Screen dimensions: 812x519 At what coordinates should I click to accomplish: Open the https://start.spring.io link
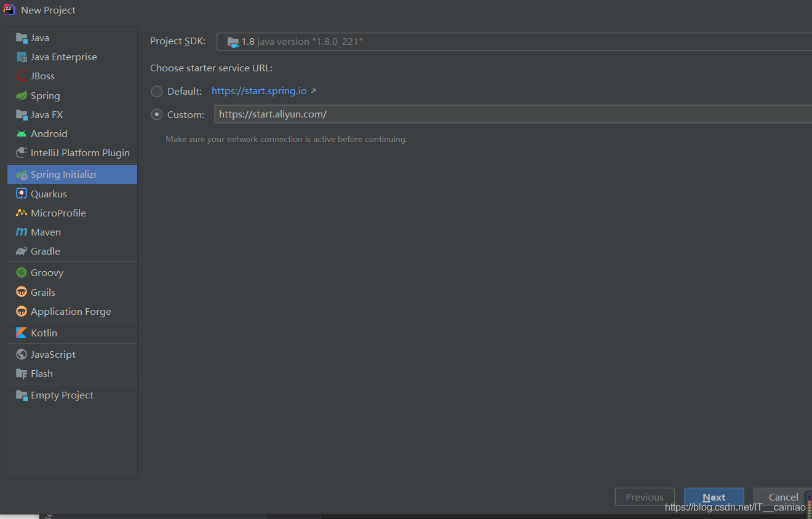[259, 91]
